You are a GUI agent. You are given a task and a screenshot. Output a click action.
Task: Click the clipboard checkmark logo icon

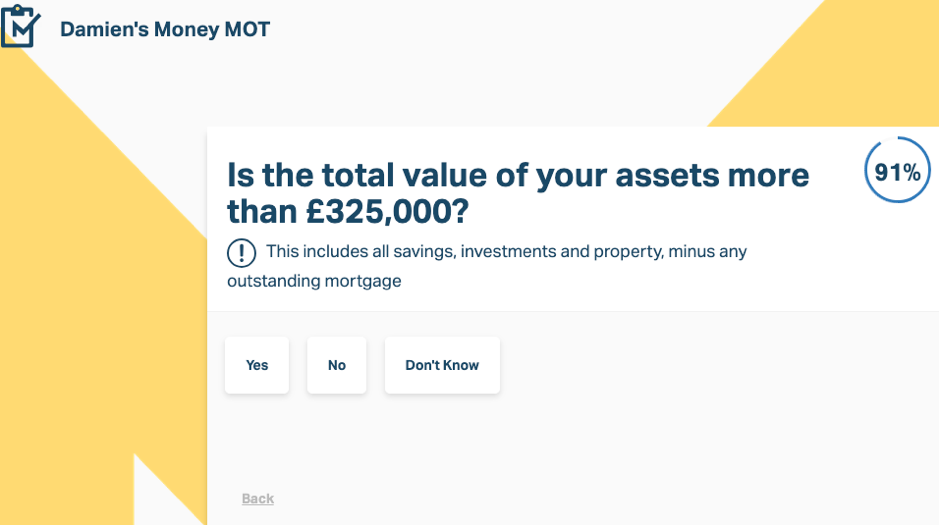click(x=20, y=26)
